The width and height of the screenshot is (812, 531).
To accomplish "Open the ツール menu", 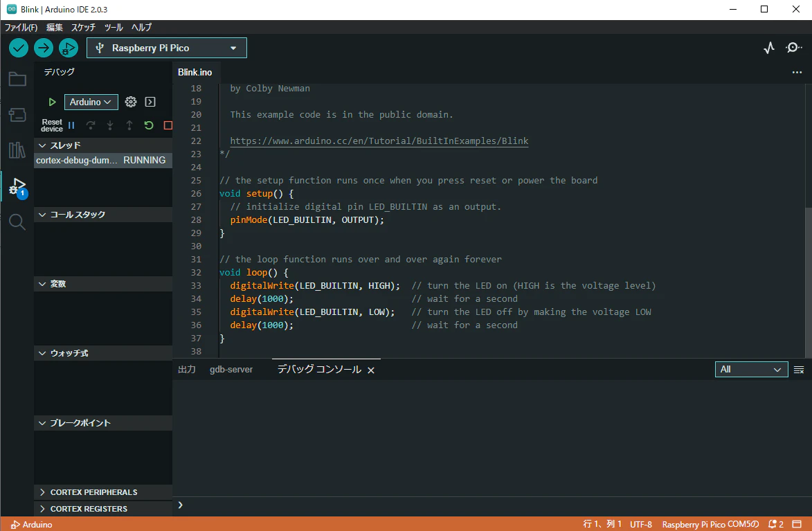I will (114, 28).
